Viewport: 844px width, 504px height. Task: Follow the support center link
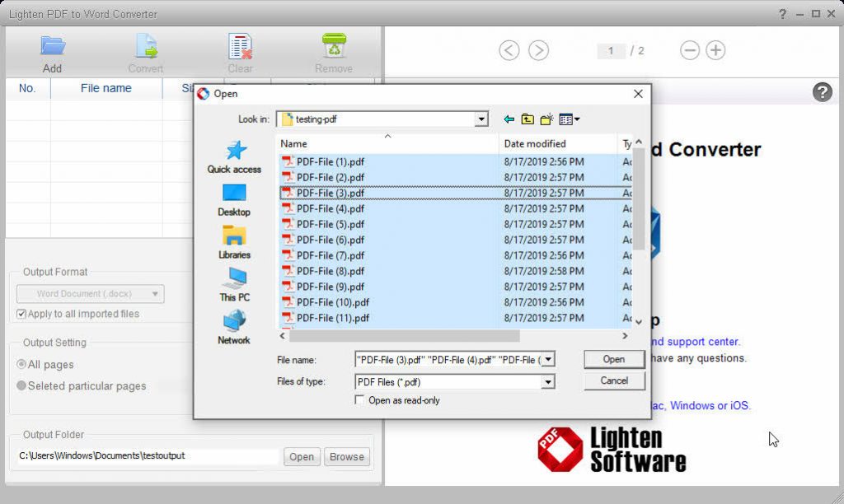pyautogui.click(x=696, y=342)
